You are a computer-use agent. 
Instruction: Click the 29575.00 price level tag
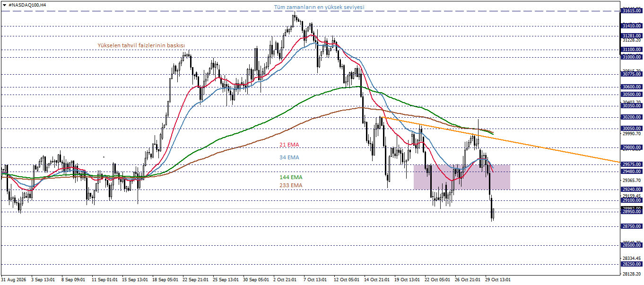click(x=632, y=164)
